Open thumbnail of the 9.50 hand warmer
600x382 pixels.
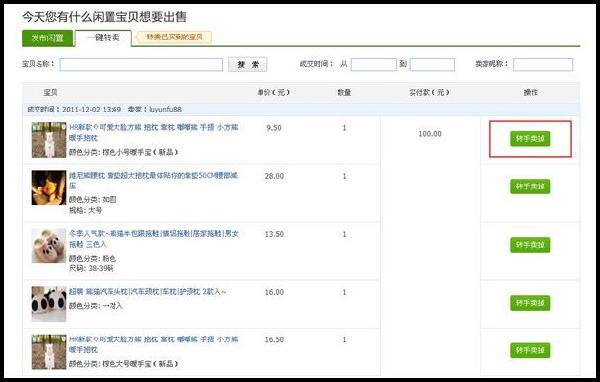tap(49, 140)
